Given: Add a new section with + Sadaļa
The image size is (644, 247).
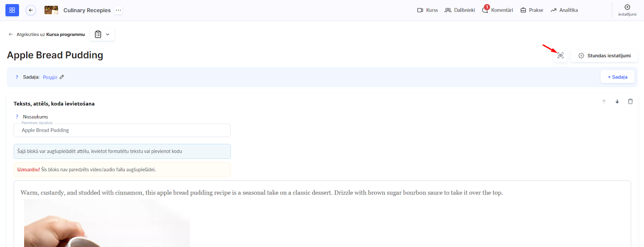Looking at the screenshot, I should coord(617,77).
